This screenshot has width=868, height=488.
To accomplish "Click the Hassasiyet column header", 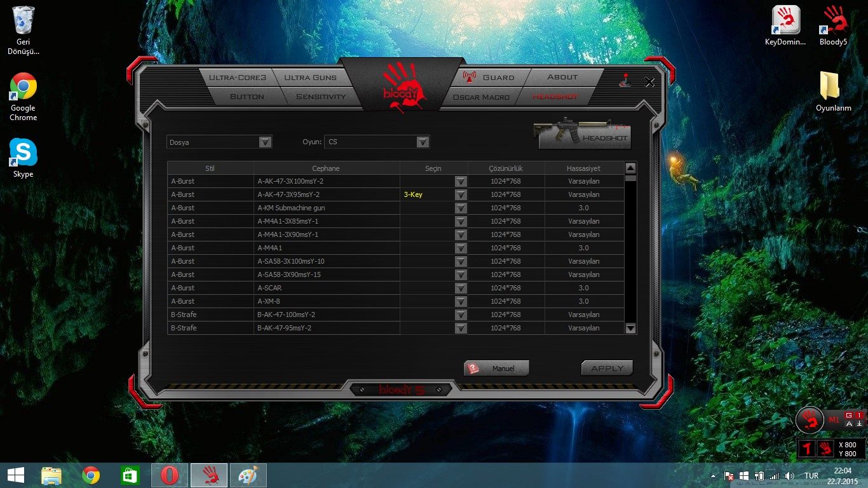I will coord(583,168).
